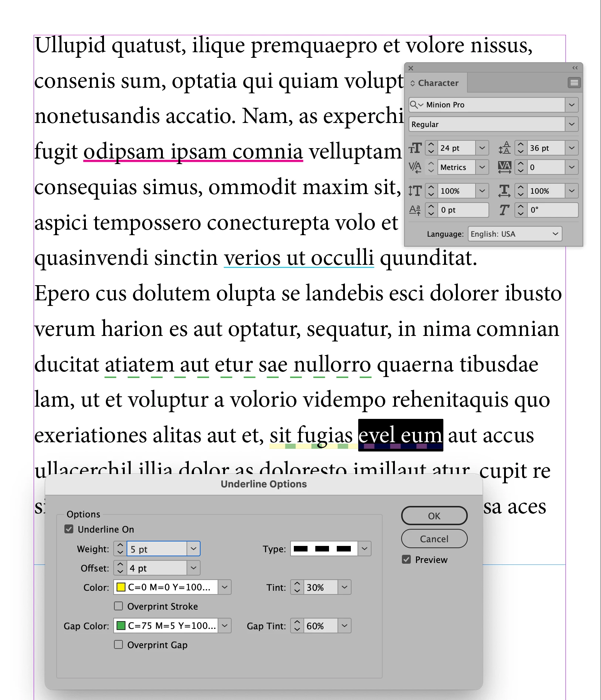Toggle the Preview checkbox
Screen dimensions: 601x700
pyautogui.click(x=406, y=559)
